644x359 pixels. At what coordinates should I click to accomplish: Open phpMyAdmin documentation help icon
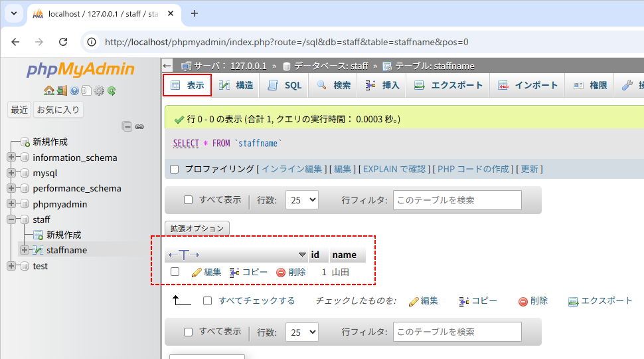pyautogui.click(x=74, y=90)
